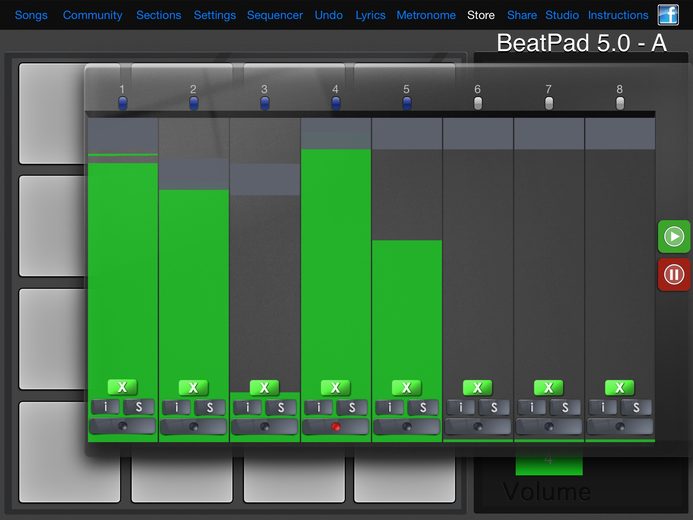Clear channel 4 with its green X

[335, 387]
